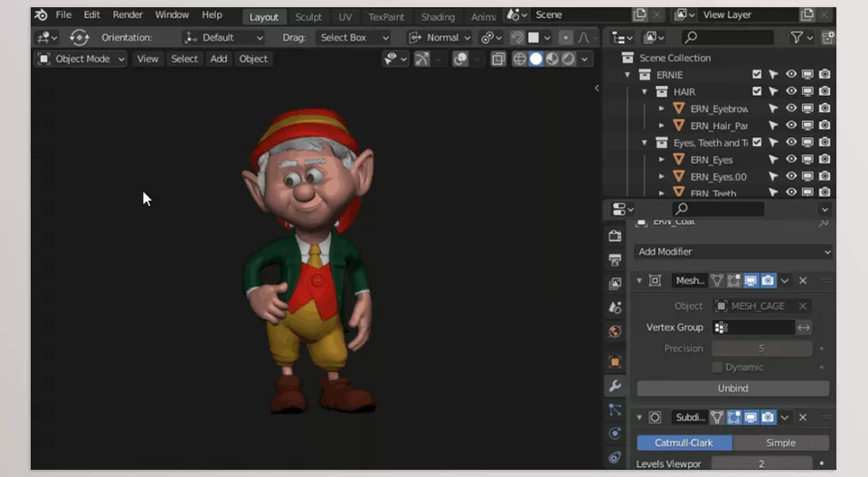The height and width of the screenshot is (477, 868).
Task: Open Output properties tab icon
Action: click(x=615, y=259)
